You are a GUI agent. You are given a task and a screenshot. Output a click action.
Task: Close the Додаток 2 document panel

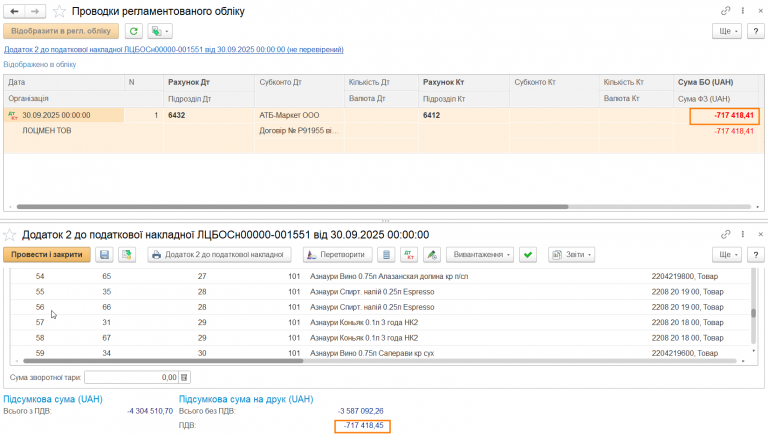761,234
